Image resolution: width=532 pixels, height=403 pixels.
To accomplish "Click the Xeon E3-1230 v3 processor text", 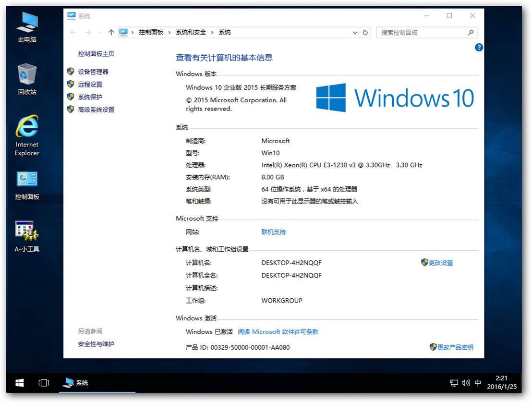I will (342, 165).
